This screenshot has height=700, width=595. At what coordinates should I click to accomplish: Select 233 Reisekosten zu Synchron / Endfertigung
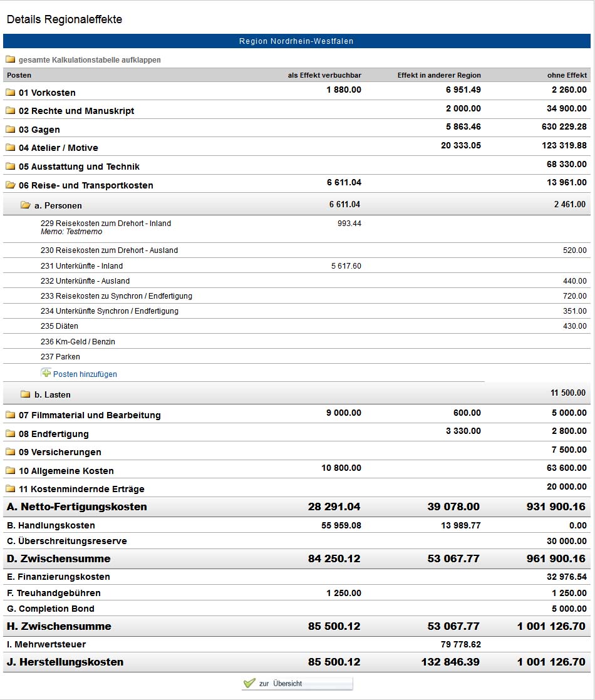coord(116,296)
